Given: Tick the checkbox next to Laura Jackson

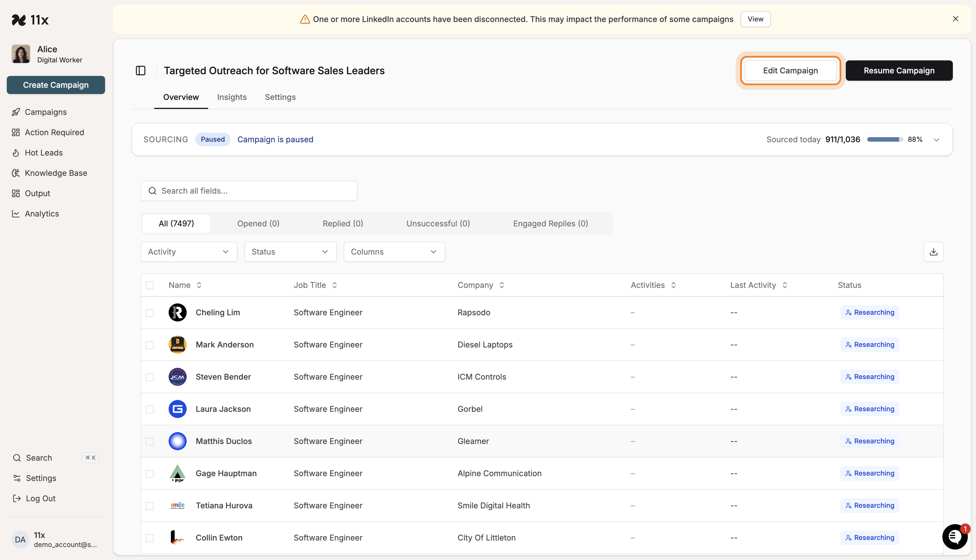Looking at the screenshot, I should point(150,409).
